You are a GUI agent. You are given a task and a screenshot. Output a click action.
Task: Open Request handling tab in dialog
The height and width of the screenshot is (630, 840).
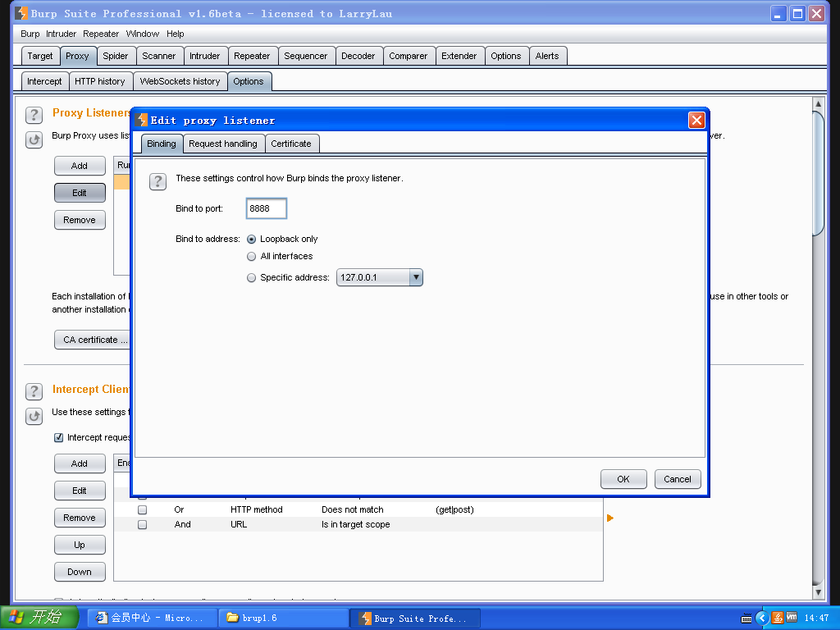tap(223, 144)
